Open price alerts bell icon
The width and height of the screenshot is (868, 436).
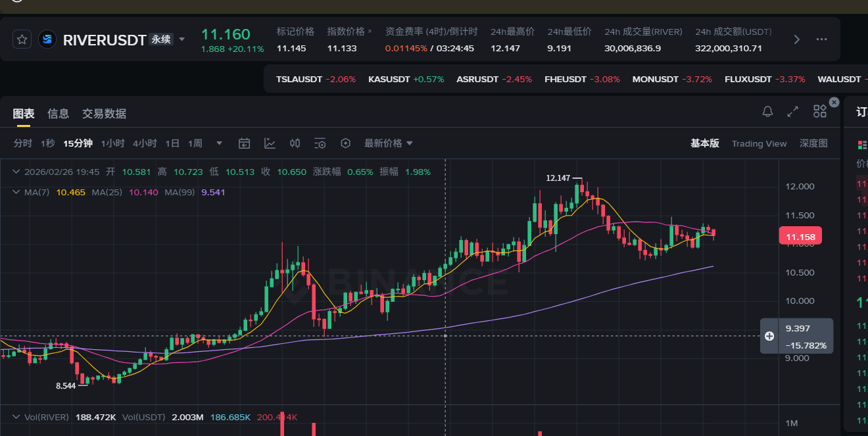(x=767, y=111)
